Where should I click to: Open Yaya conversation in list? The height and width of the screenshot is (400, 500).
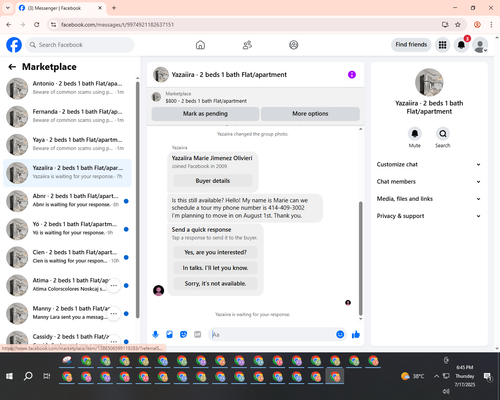(x=67, y=144)
